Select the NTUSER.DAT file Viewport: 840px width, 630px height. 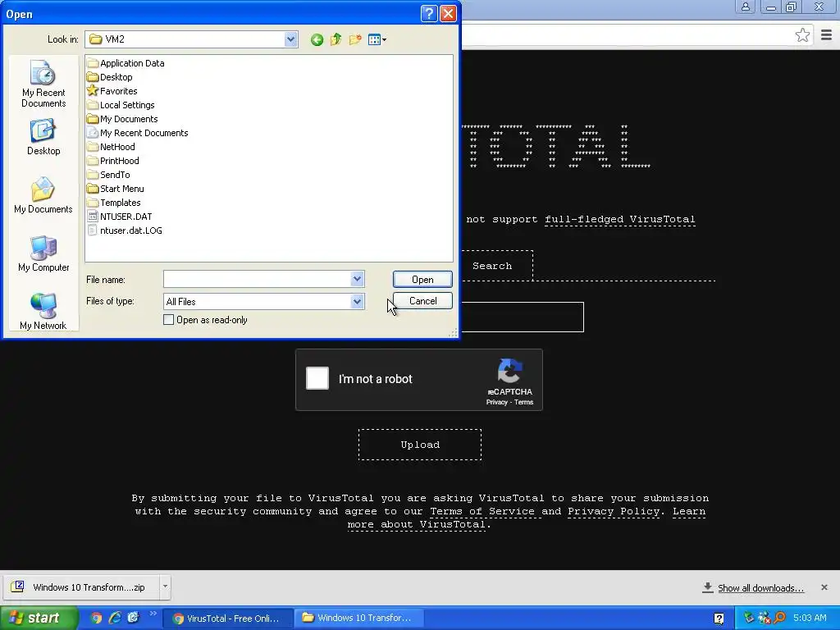(x=120, y=217)
